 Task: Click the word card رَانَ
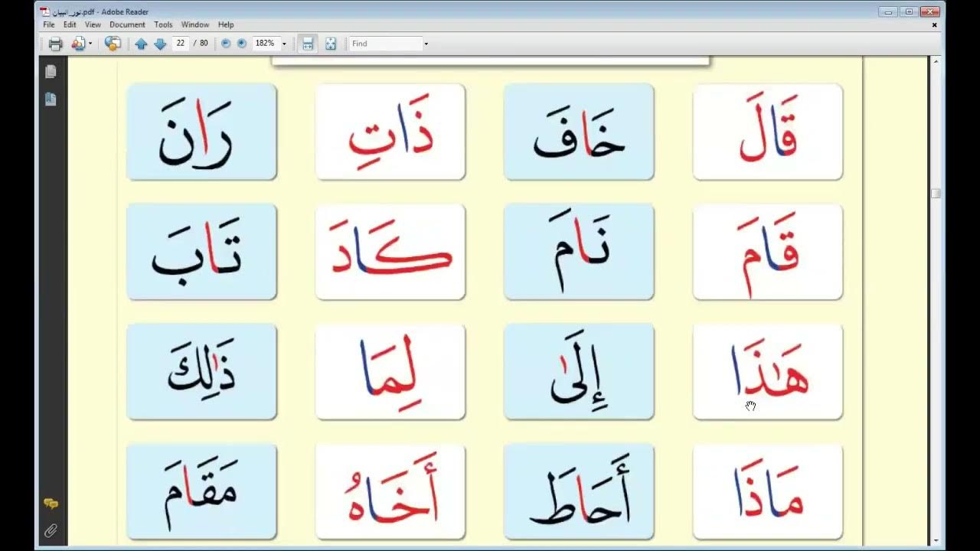click(201, 132)
